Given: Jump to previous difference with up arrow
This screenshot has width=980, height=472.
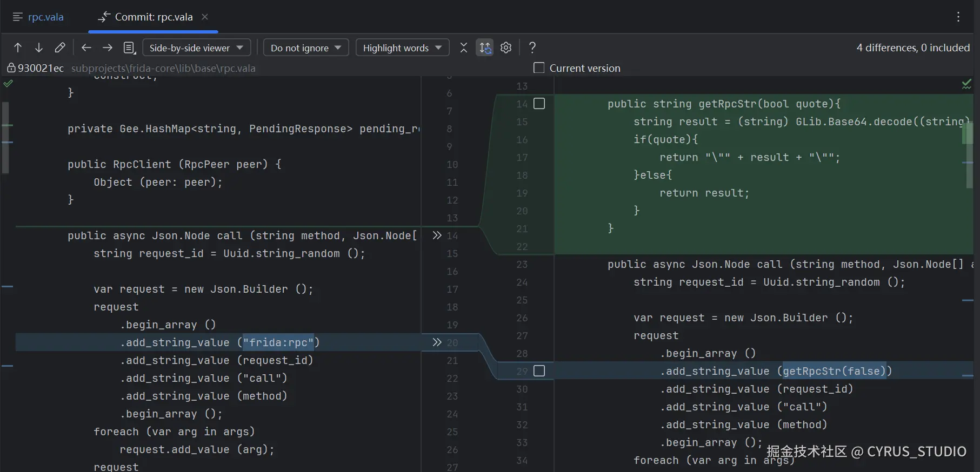Looking at the screenshot, I should (18, 48).
